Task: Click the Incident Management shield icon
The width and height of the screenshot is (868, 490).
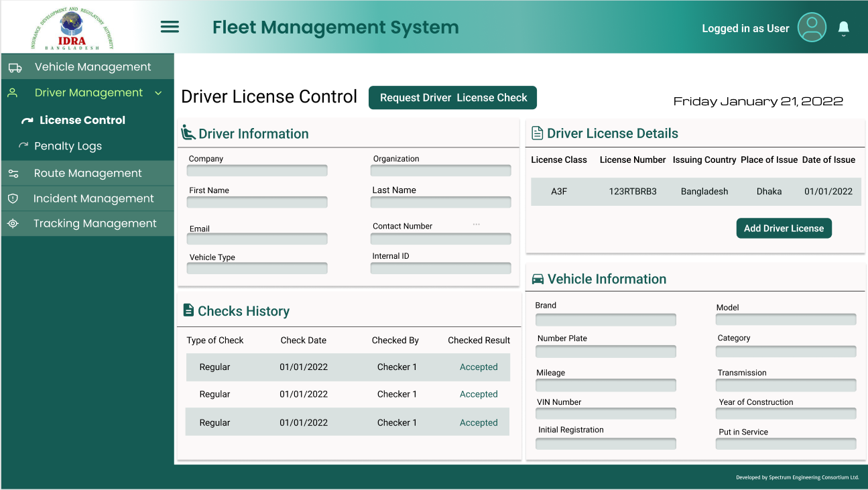Action: [x=13, y=198]
